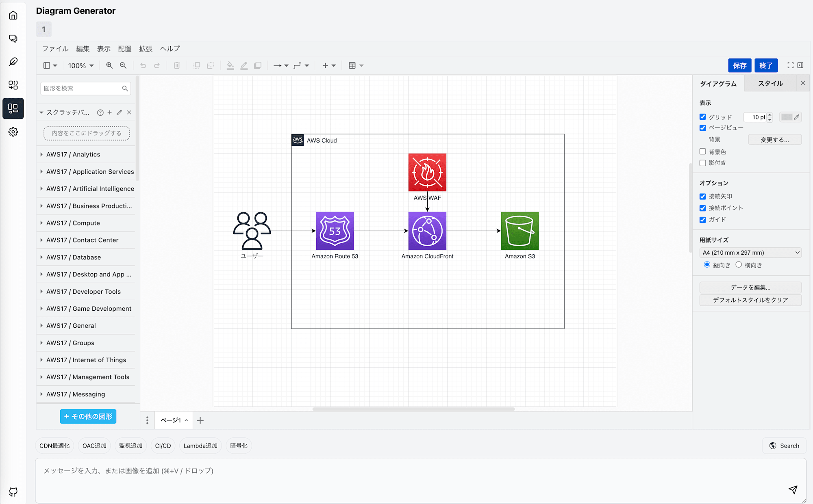
Task: Click the 拡張 menu item
Action: pyautogui.click(x=146, y=48)
